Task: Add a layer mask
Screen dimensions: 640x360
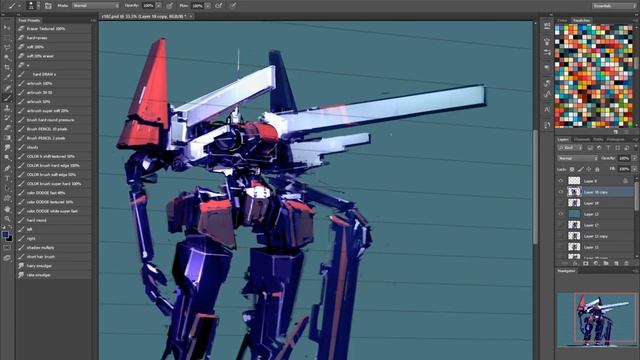Action: click(x=586, y=264)
